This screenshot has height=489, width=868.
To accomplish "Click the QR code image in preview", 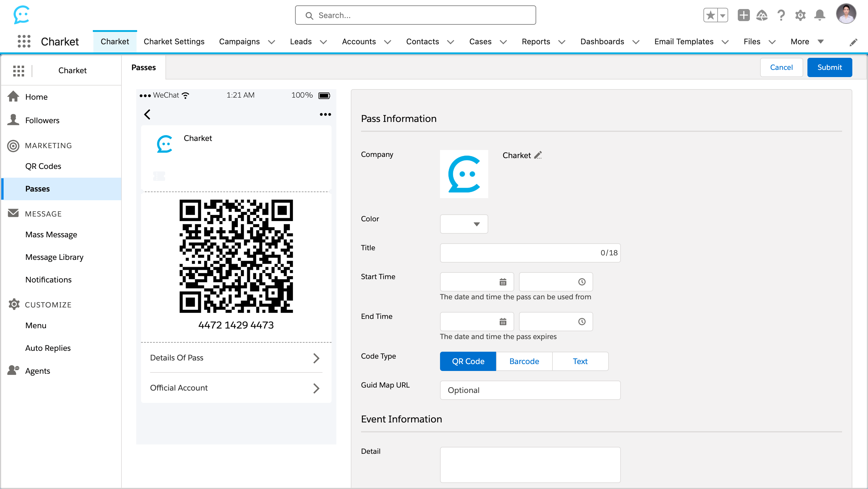I will pyautogui.click(x=236, y=256).
